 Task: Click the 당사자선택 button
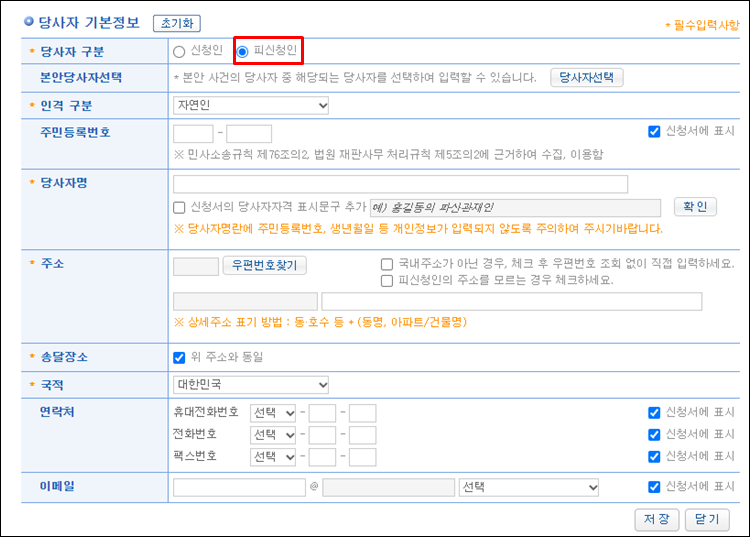586,77
